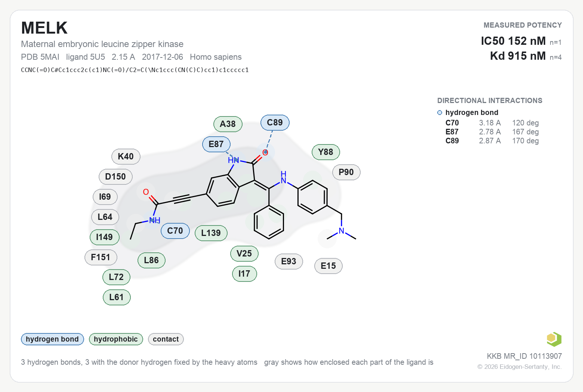The width and height of the screenshot is (583, 392).
Task: Click residue label L72
Action: tap(117, 277)
